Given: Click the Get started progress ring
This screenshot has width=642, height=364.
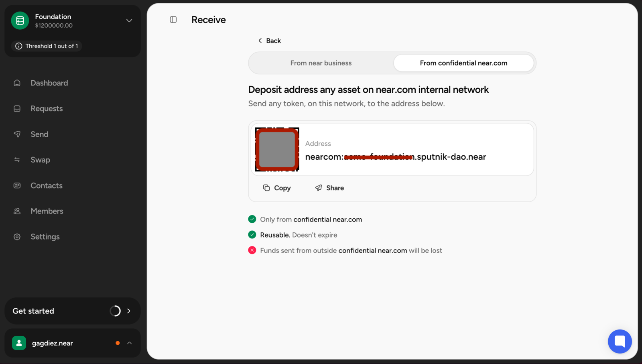Looking at the screenshot, I should tap(115, 311).
